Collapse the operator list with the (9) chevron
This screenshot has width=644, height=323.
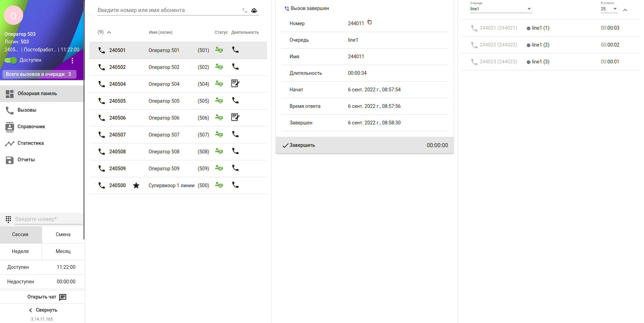(109, 32)
